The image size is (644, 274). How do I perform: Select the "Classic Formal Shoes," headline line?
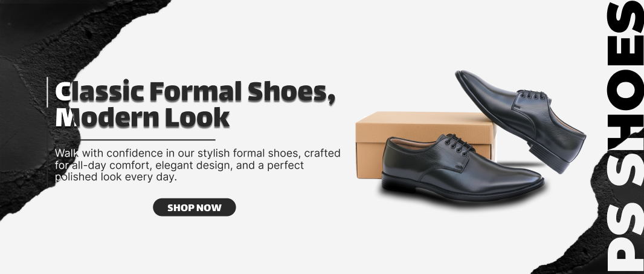[x=195, y=91]
